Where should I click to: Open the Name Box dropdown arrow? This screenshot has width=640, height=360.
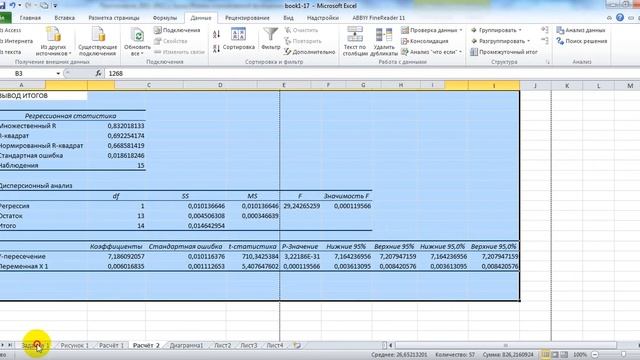[58, 73]
